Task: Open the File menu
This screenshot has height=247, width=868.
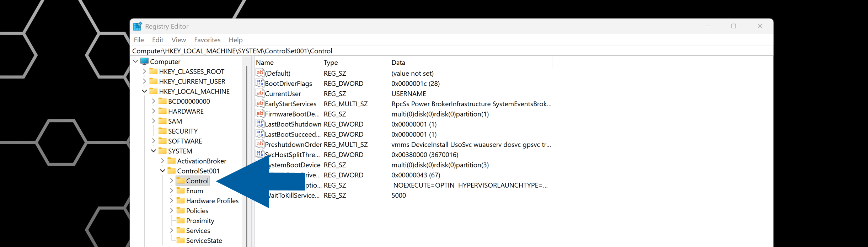Action: point(139,40)
